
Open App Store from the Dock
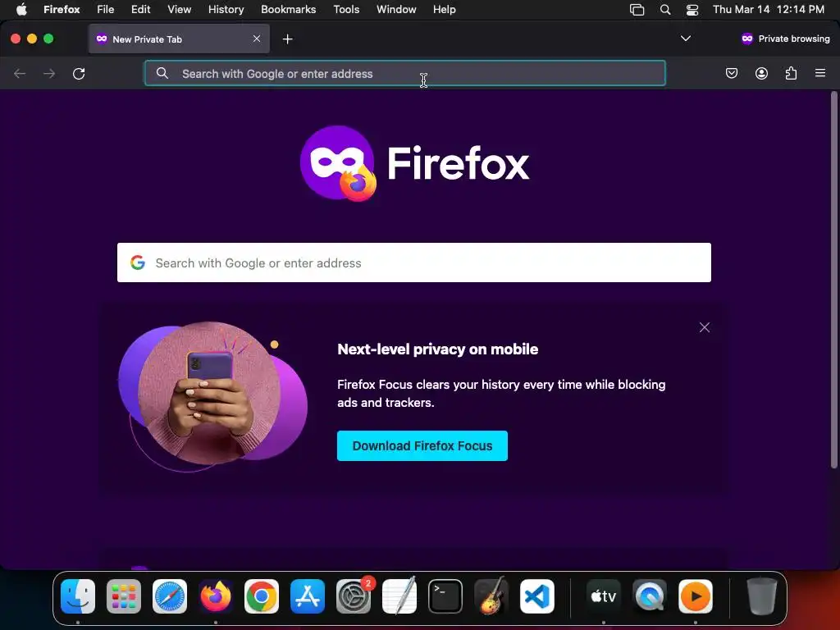[x=308, y=596]
